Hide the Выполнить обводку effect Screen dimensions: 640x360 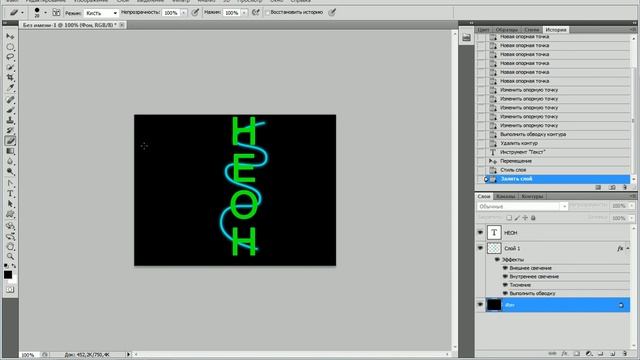[x=505, y=293]
